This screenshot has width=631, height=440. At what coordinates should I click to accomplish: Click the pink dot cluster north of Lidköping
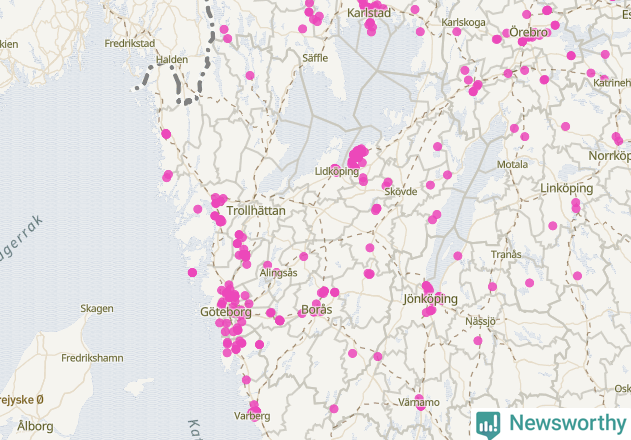pyautogui.click(x=357, y=157)
